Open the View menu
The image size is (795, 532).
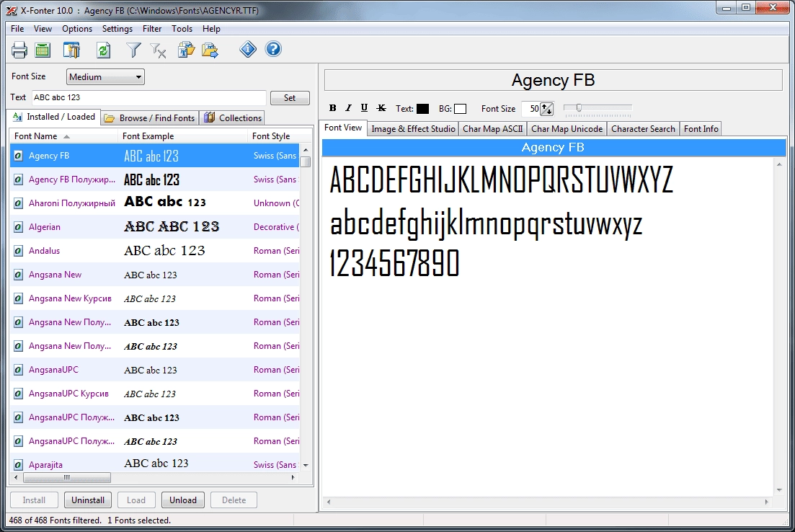43,29
